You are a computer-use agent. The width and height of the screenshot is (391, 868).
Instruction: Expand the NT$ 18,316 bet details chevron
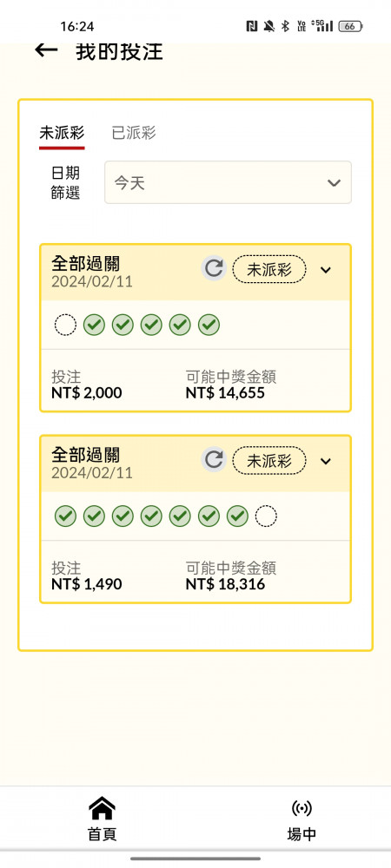pyautogui.click(x=326, y=461)
